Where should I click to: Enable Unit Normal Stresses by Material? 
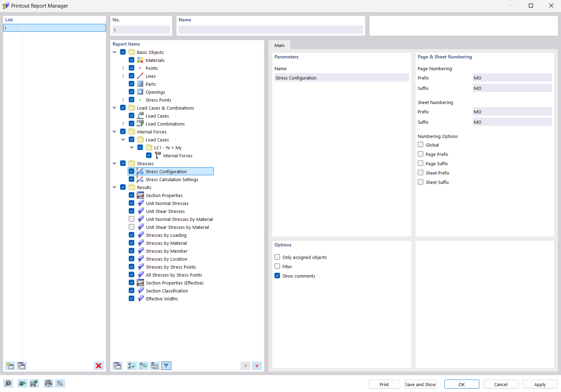click(x=132, y=219)
